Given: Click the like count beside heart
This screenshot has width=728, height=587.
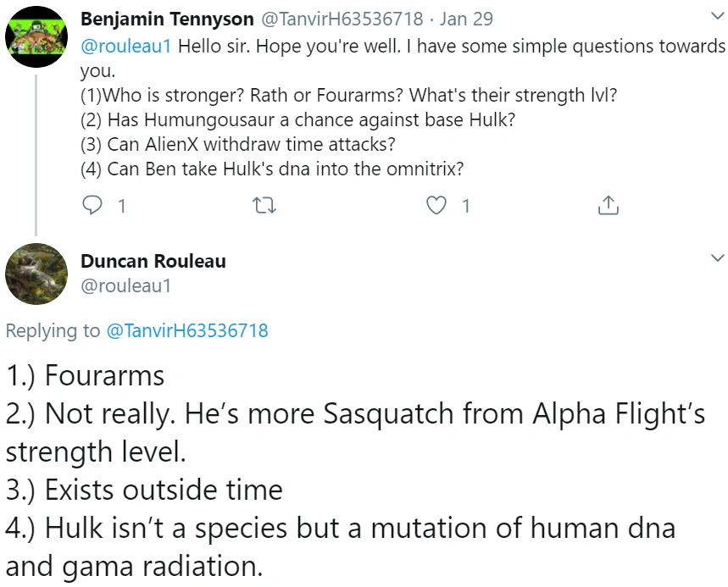Looking at the screenshot, I should (x=465, y=205).
